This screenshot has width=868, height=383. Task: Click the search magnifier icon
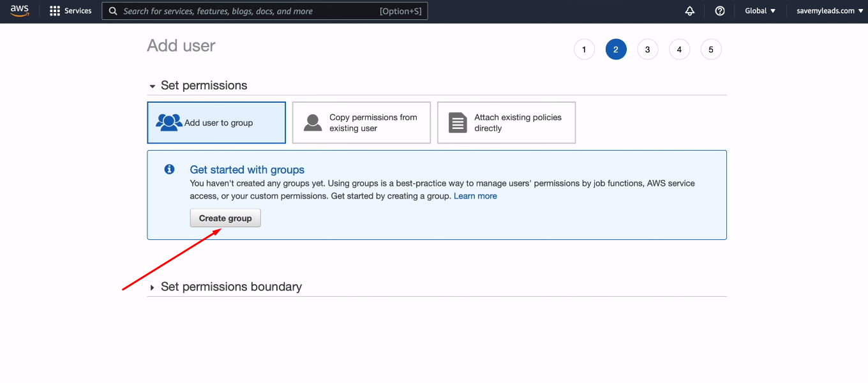(113, 11)
